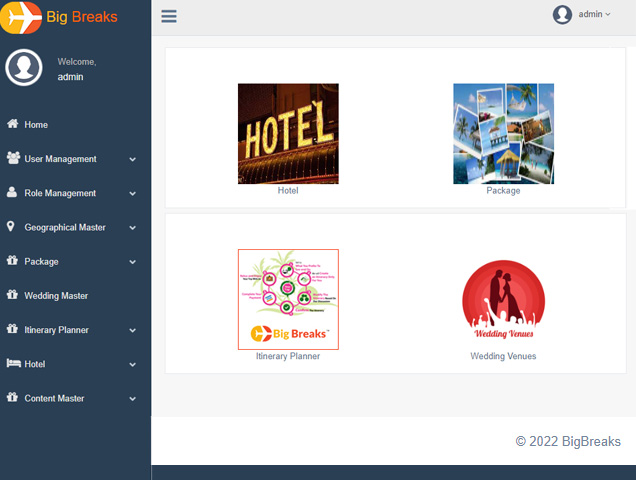The height and width of the screenshot is (480, 636).
Task: Open Role Management menu item
Action: coord(60,193)
